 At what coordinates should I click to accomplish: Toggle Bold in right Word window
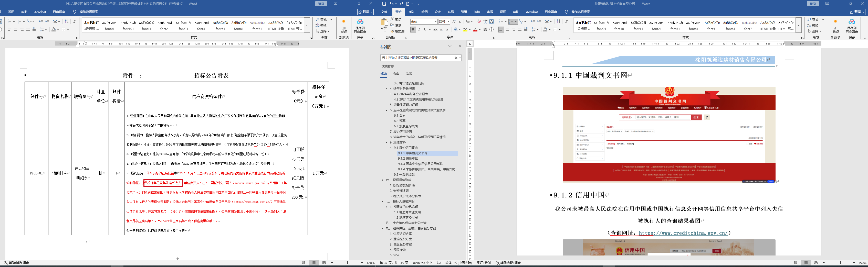(413, 30)
